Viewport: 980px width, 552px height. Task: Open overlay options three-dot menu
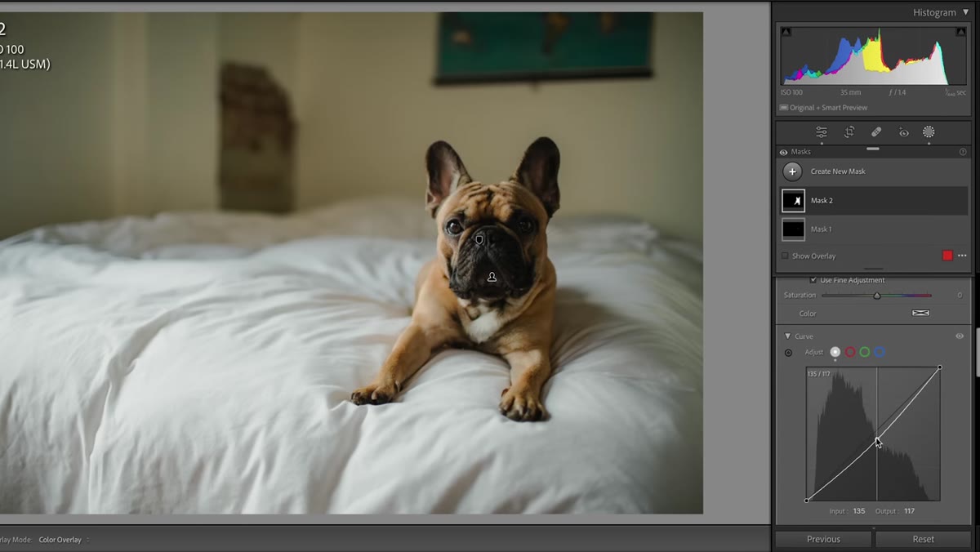(962, 256)
